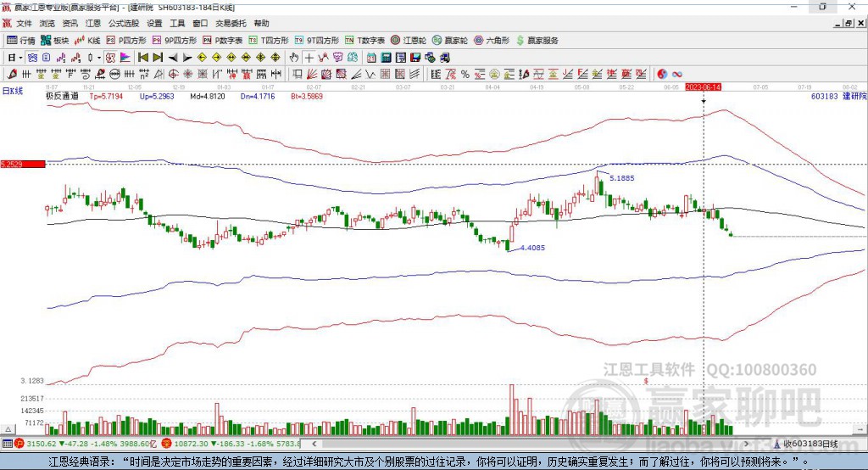Screen dimensions: 868x470
Task: Click the Up=5.2963 indicator value
Action: pyautogui.click(x=157, y=96)
